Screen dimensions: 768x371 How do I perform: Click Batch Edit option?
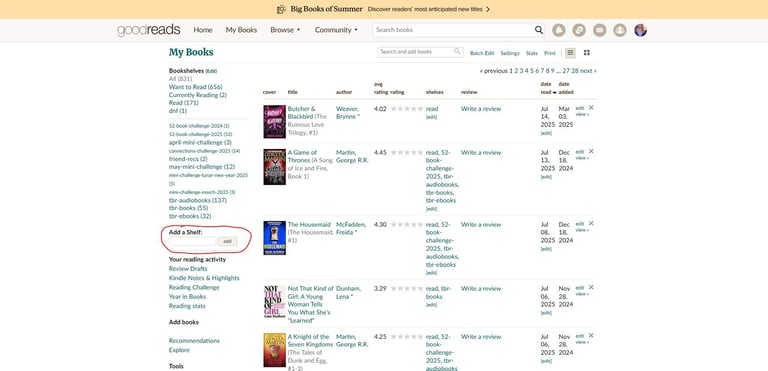pos(482,53)
